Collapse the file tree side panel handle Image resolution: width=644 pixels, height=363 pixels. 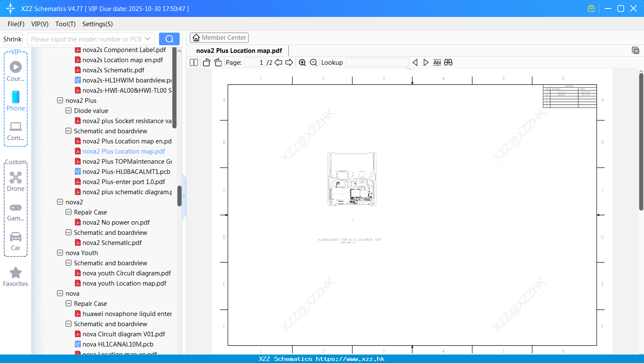click(x=184, y=195)
